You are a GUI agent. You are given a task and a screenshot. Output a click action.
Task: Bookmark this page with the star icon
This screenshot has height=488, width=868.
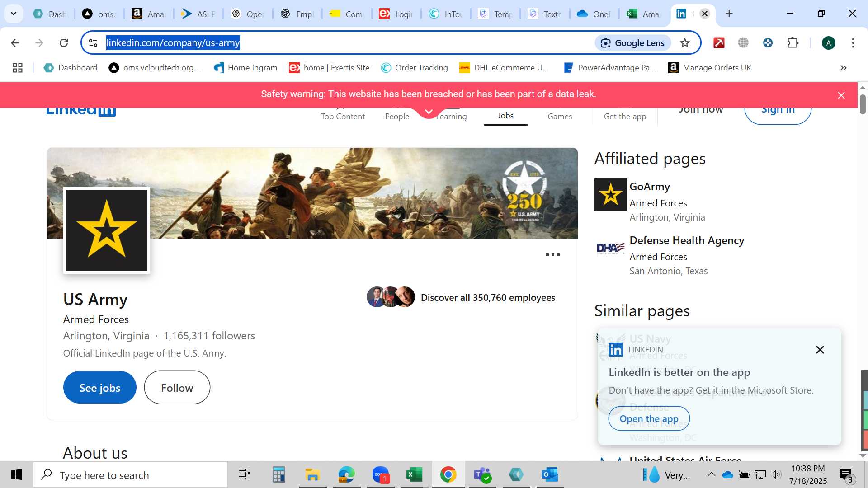685,43
